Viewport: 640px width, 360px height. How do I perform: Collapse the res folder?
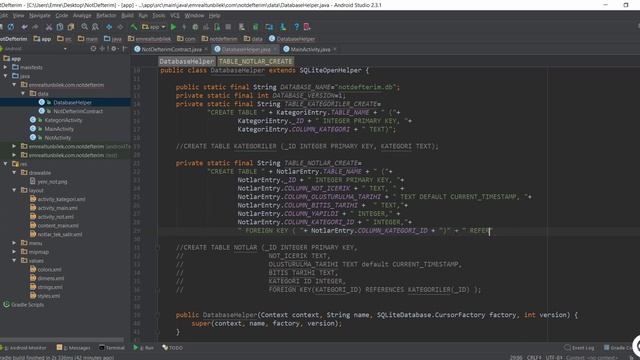click(x=6, y=164)
